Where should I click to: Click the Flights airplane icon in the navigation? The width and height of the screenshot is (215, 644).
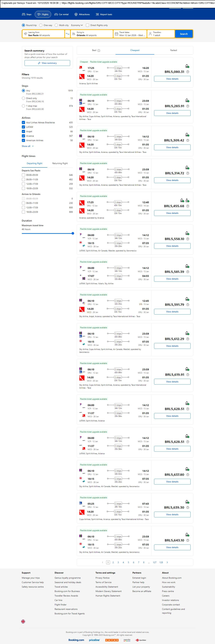click(39, 15)
